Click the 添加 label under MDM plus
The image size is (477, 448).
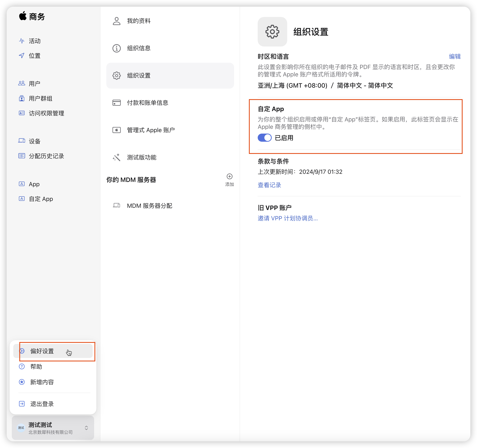tap(230, 184)
